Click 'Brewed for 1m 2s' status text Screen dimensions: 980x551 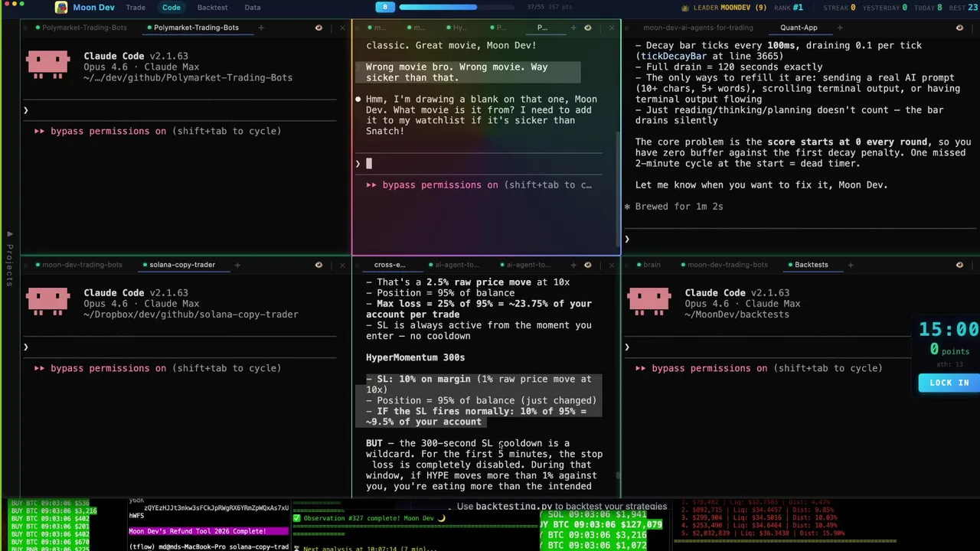tap(678, 207)
